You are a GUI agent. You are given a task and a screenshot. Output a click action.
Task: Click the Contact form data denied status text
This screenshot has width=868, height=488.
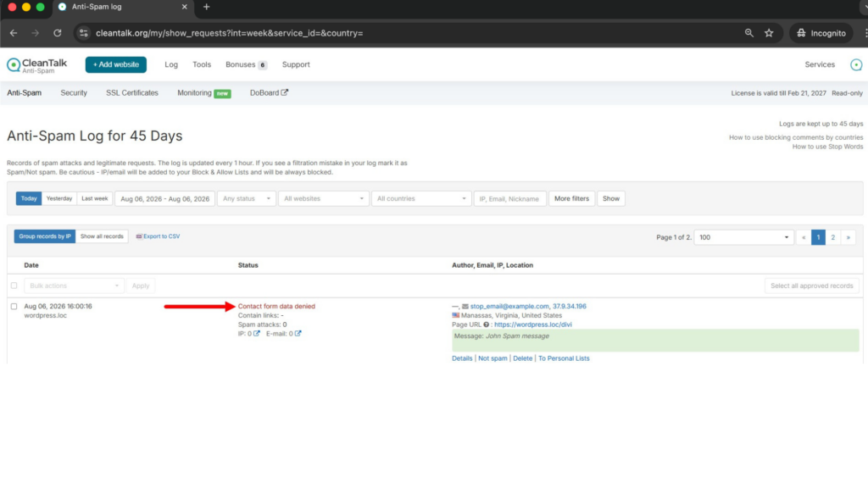tap(276, 307)
